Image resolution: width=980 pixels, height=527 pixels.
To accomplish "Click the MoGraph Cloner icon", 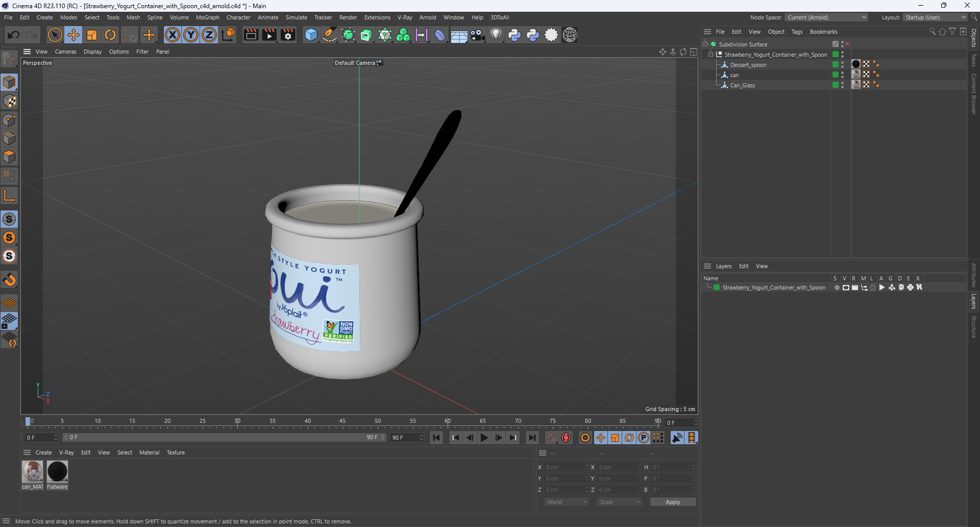I will (403, 35).
